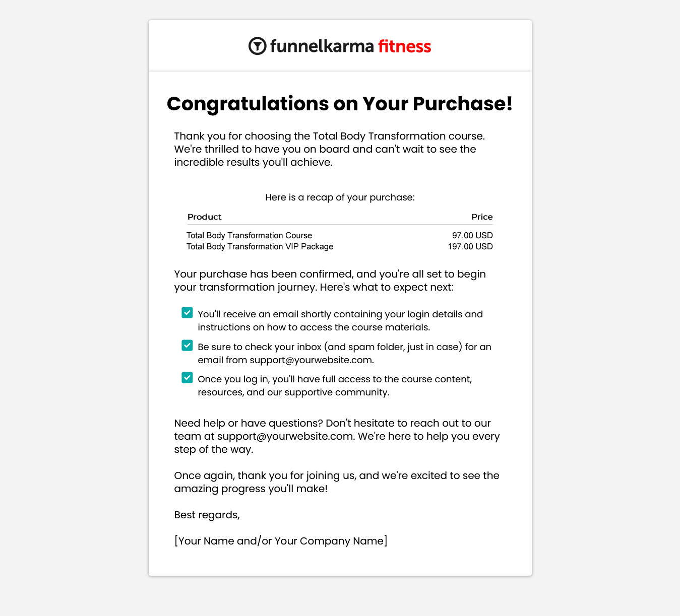Click the Product column header
Image resolution: width=680 pixels, height=616 pixels.
tap(205, 217)
